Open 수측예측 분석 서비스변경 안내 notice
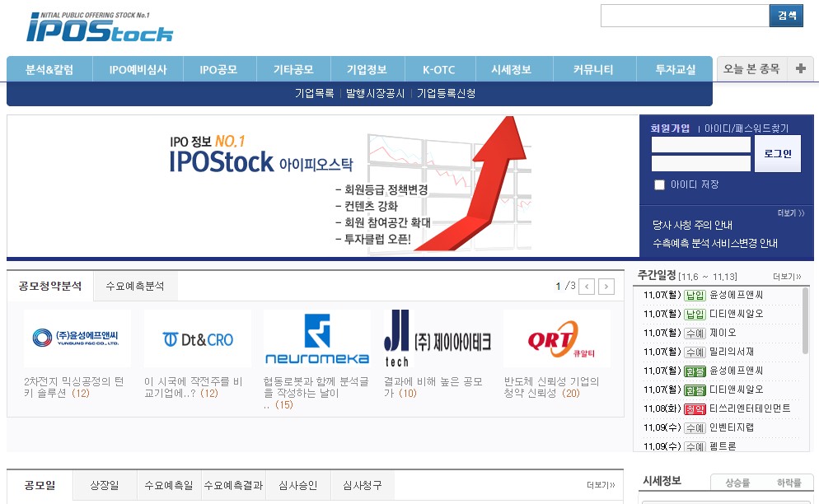 coord(715,244)
